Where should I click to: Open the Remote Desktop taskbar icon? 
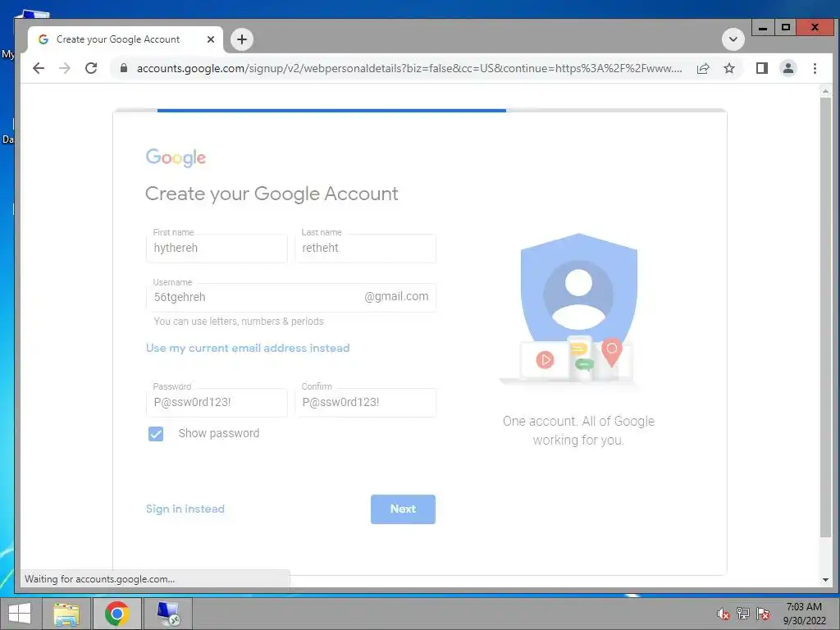tap(168, 614)
